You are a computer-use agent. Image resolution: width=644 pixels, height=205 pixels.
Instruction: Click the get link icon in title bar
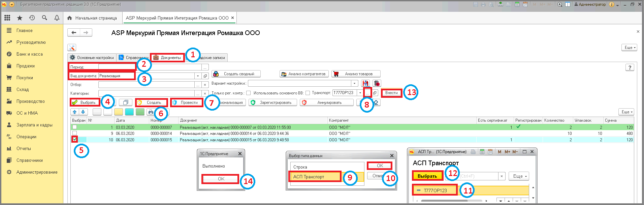tap(500, 4)
